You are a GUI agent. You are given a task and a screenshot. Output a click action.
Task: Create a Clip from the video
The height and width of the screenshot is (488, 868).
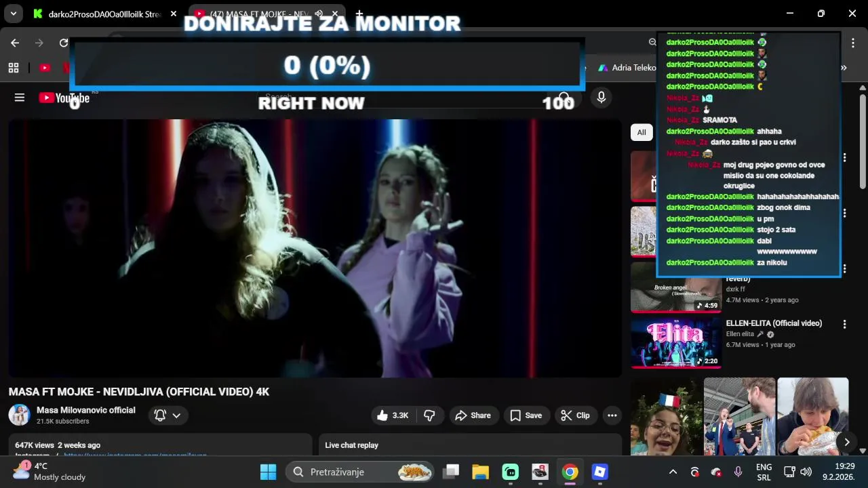tap(575, 415)
